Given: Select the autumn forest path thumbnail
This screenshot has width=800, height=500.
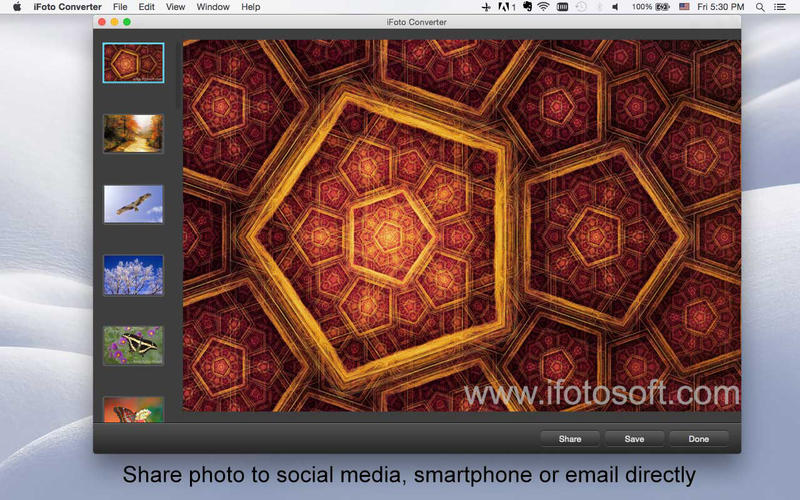Looking at the screenshot, I should [x=133, y=133].
